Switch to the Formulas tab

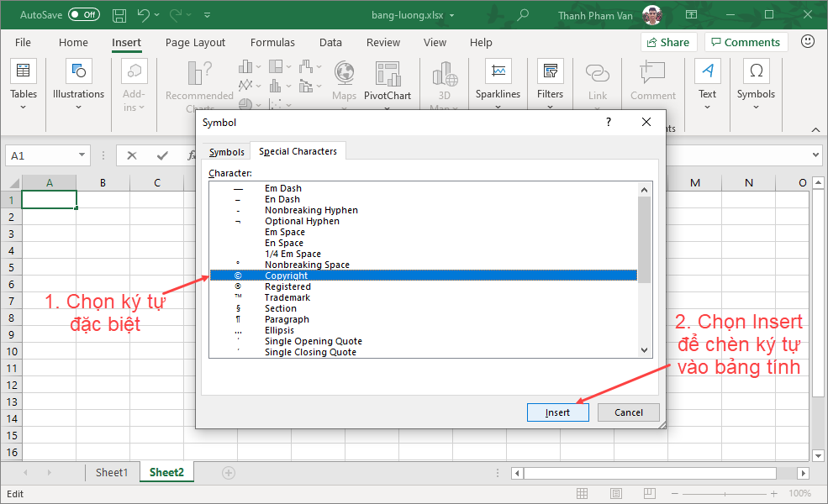click(272, 42)
